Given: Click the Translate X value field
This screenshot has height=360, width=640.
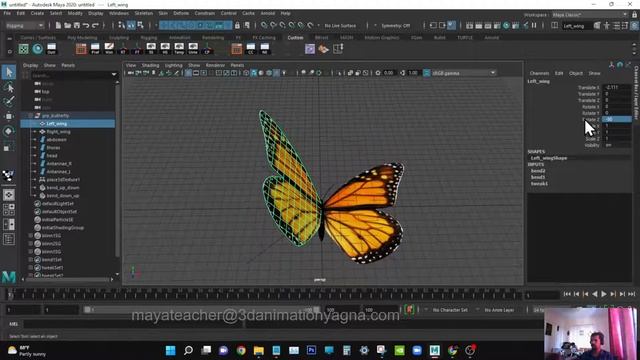Looking at the screenshot, I should (617, 87).
